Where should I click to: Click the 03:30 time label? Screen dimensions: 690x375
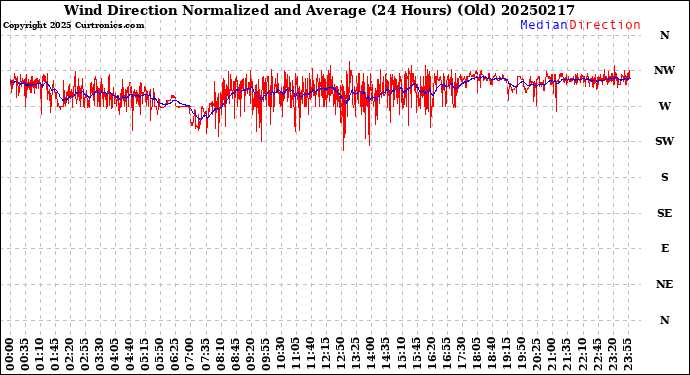pos(100,355)
